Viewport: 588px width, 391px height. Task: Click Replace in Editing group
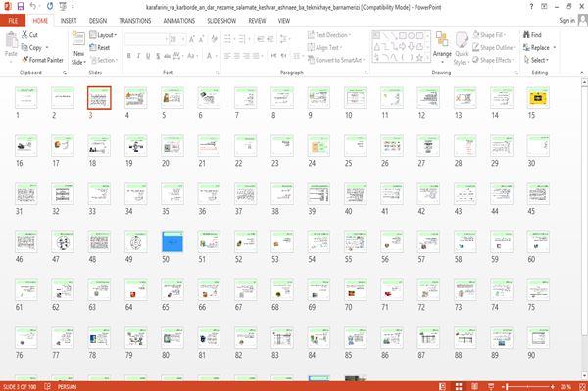[x=537, y=48]
